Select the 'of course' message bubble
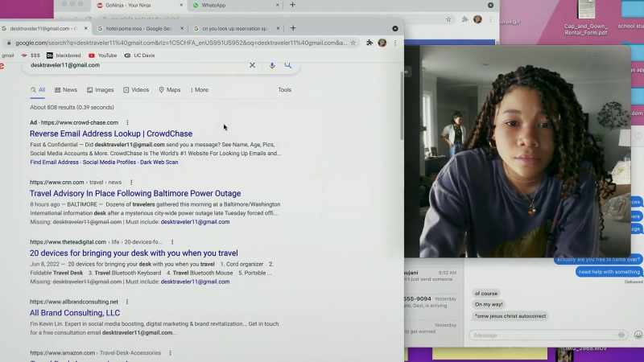 486,294
